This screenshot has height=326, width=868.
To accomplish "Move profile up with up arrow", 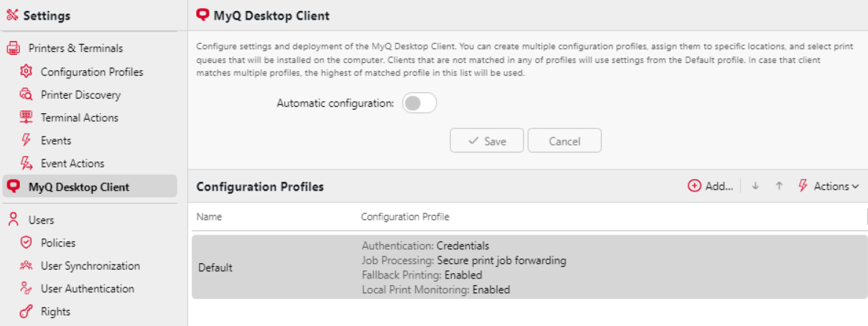I will point(779,186).
